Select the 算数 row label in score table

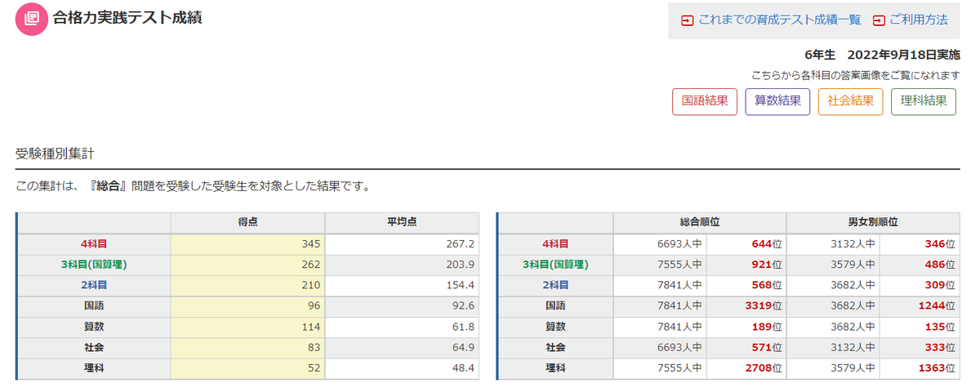94,327
